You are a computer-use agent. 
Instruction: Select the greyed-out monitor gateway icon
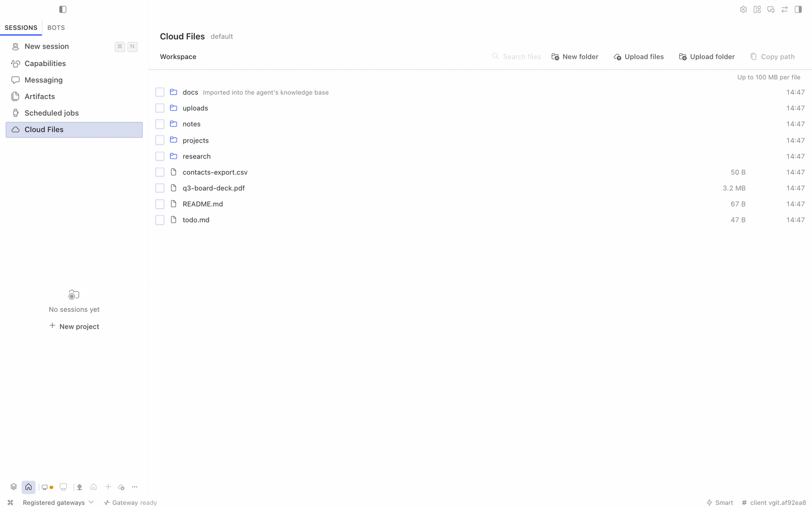click(x=63, y=487)
